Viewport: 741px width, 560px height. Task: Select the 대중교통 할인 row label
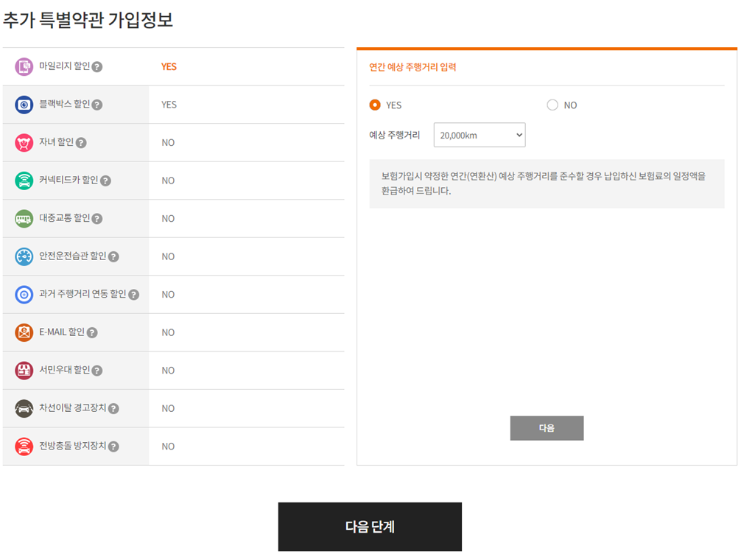(64, 218)
